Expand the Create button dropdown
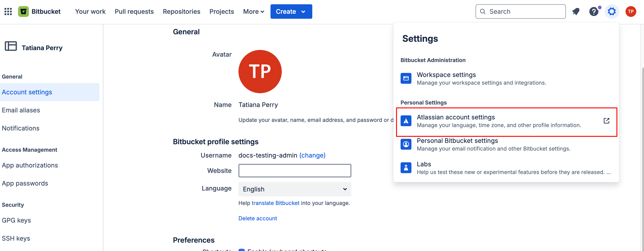644x251 pixels. point(303,12)
